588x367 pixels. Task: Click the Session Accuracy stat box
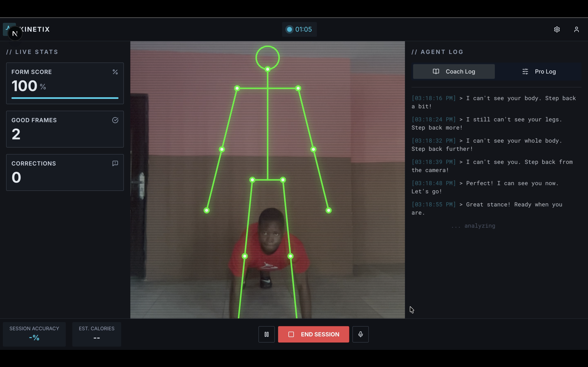tap(34, 334)
